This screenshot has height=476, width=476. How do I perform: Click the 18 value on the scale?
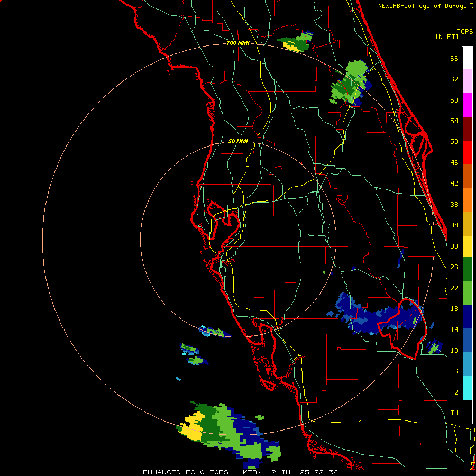[x=454, y=309]
